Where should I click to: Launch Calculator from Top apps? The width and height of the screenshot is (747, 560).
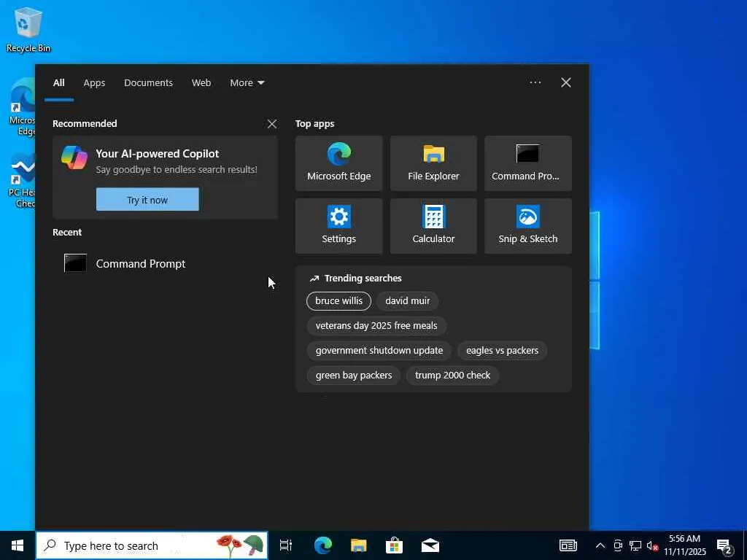tap(433, 226)
